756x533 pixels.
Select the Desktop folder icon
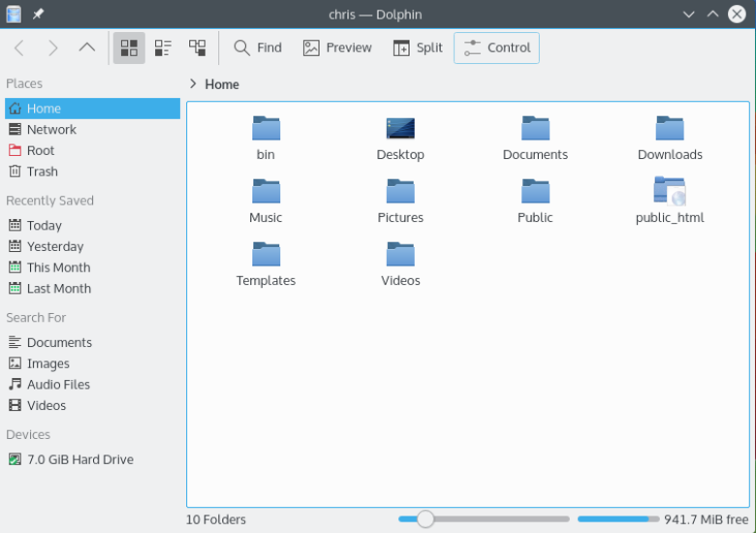point(400,128)
